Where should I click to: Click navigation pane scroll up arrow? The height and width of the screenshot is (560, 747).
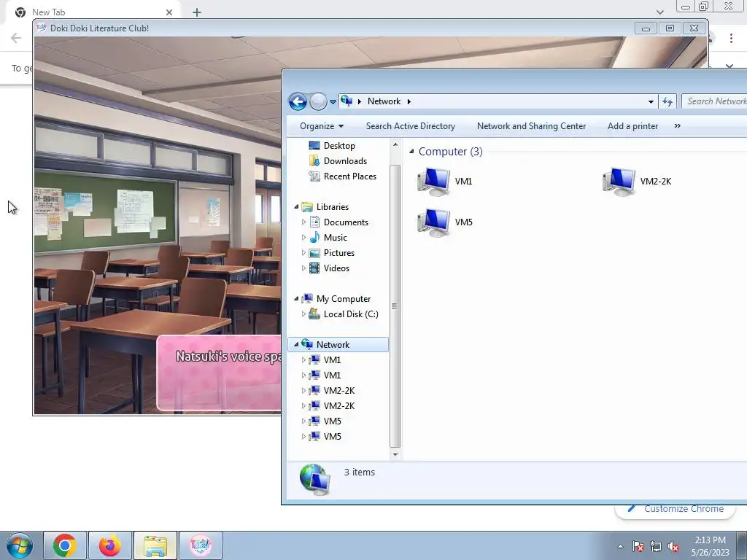click(x=395, y=144)
